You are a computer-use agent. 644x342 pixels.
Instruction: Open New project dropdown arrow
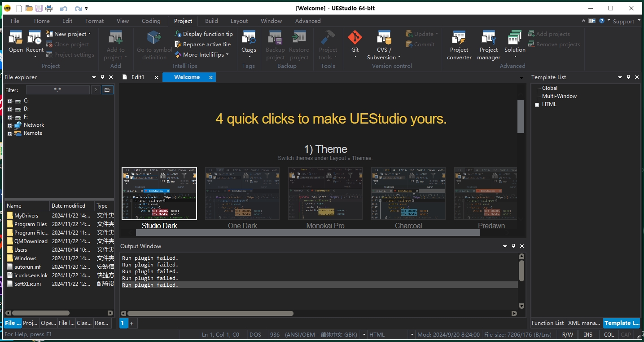tap(89, 34)
